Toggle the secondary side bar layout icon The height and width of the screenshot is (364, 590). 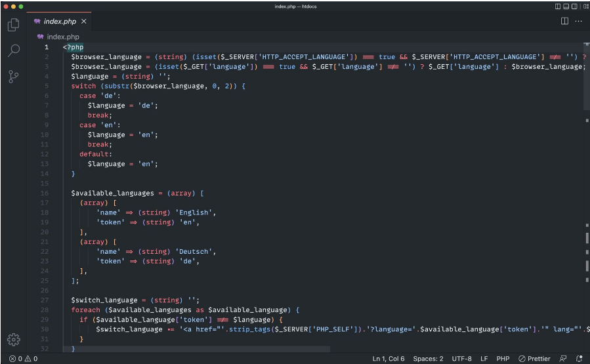574,7
